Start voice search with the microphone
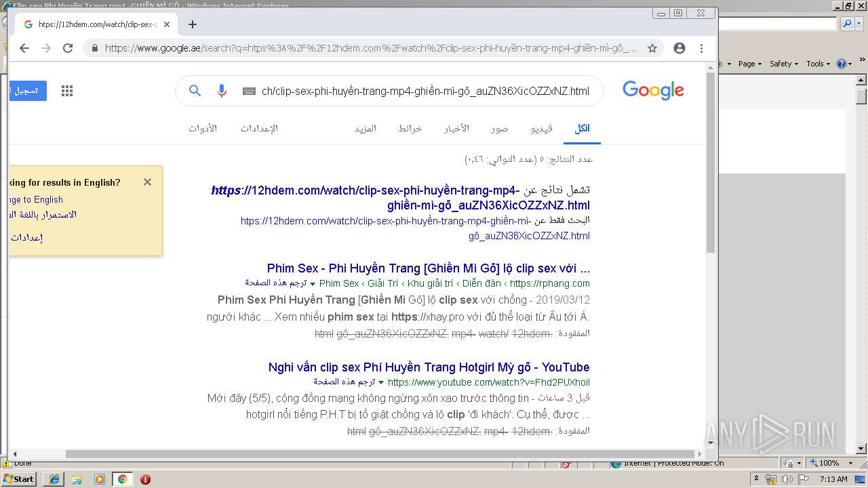The width and height of the screenshot is (868, 488). [x=222, y=91]
